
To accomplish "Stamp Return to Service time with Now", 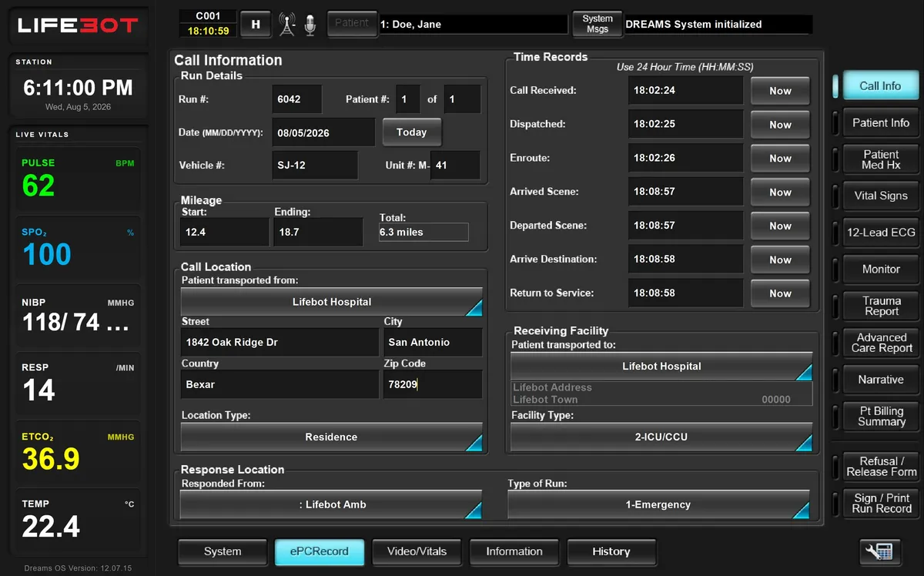I will pos(780,293).
